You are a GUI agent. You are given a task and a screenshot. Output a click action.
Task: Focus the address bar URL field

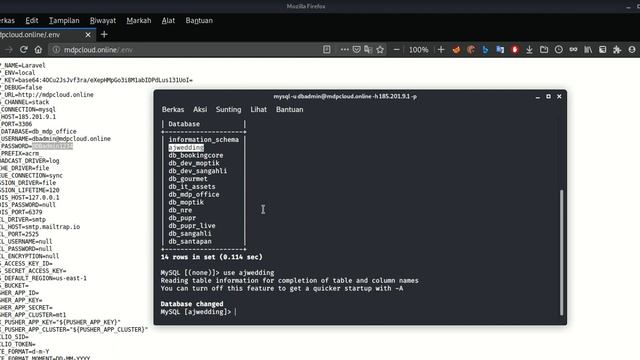pyautogui.click(x=184, y=50)
